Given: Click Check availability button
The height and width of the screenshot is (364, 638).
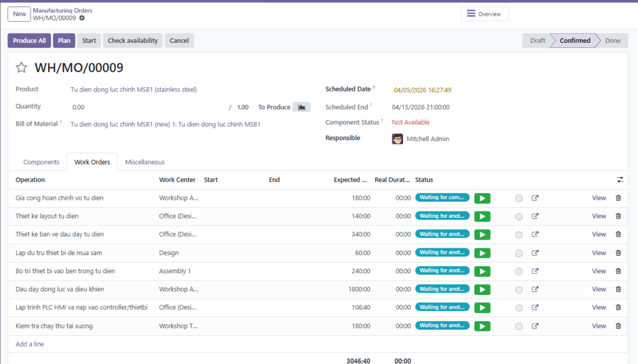Looking at the screenshot, I should [133, 40].
